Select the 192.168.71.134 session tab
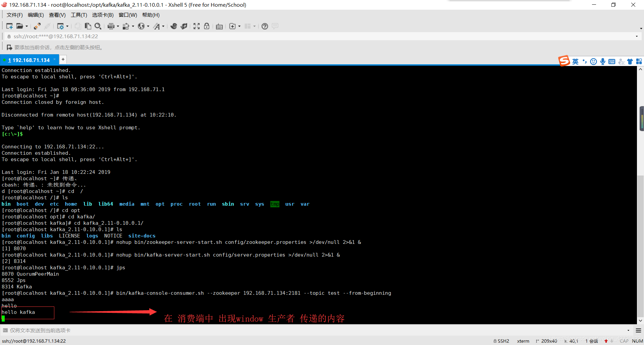 click(x=29, y=60)
